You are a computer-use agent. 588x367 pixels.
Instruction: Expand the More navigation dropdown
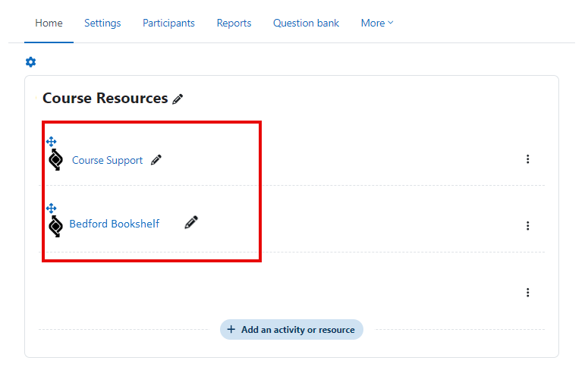pyautogui.click(x=377, y=24)
